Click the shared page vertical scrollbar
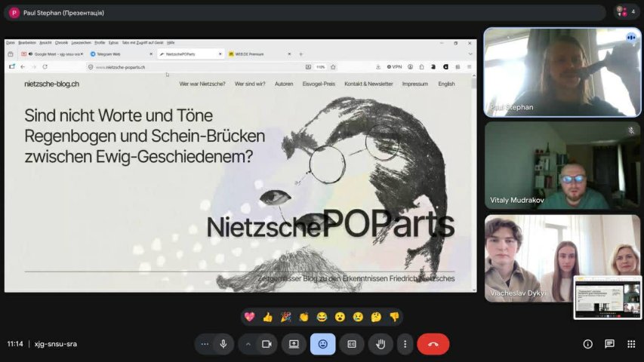This screenshot has height=362, width=644. click(x=474, y=183)
